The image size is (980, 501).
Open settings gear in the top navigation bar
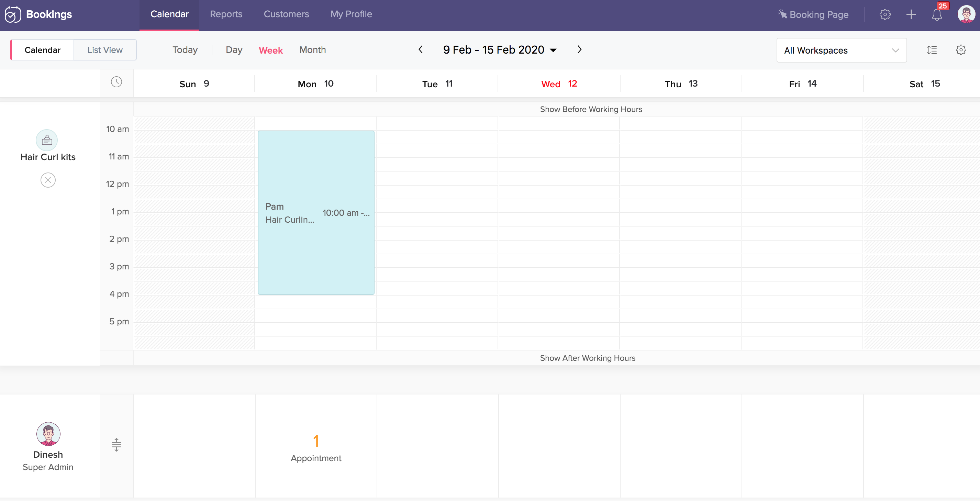coord(885,15)
